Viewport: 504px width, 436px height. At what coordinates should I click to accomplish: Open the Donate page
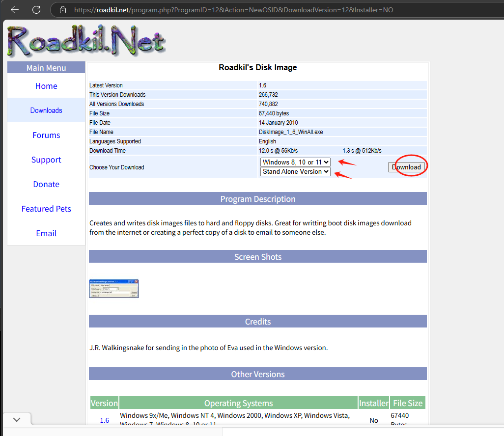tap(46, 184)
